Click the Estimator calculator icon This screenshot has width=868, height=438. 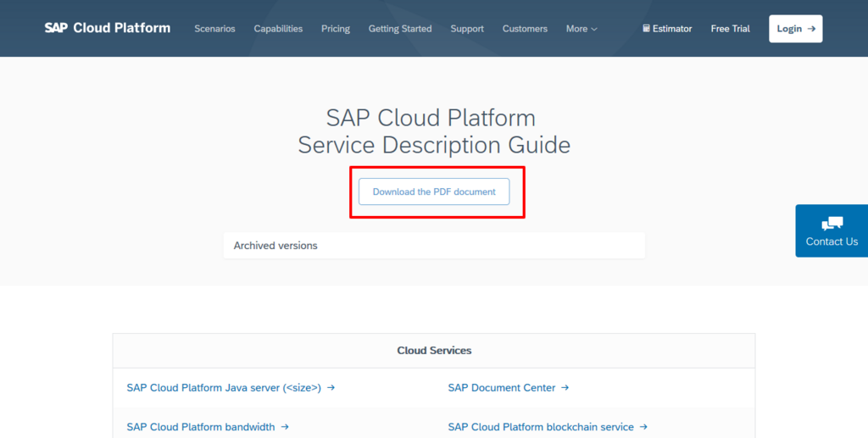(646, 29)
